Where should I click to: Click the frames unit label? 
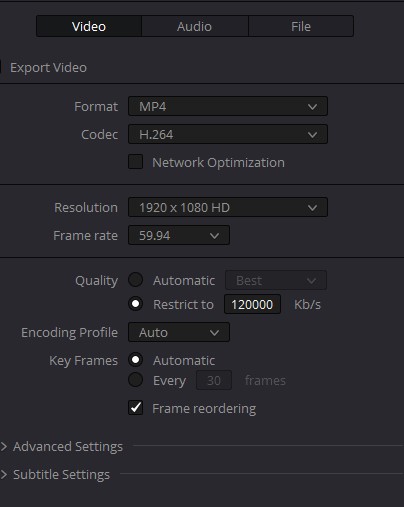[x=265, y=380]
